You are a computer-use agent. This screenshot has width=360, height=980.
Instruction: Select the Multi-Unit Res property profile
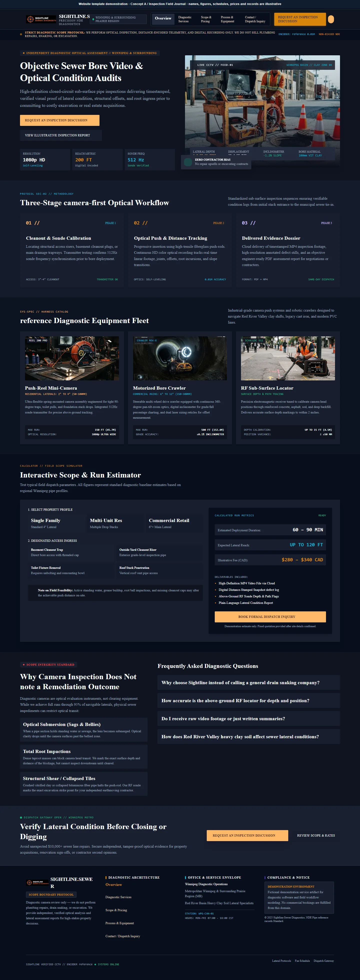(x=116, y=523)
